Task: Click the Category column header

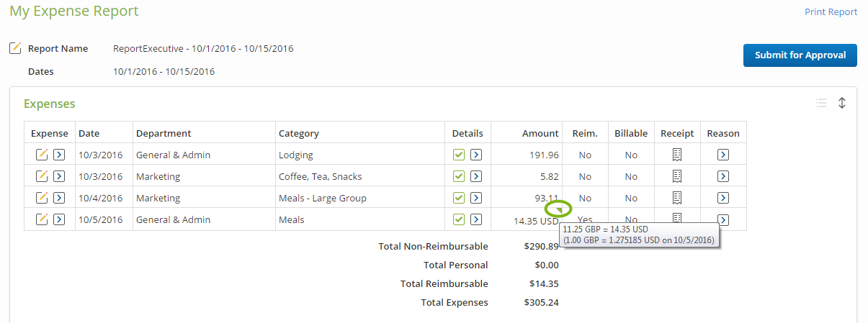Action: click(299, 133)
